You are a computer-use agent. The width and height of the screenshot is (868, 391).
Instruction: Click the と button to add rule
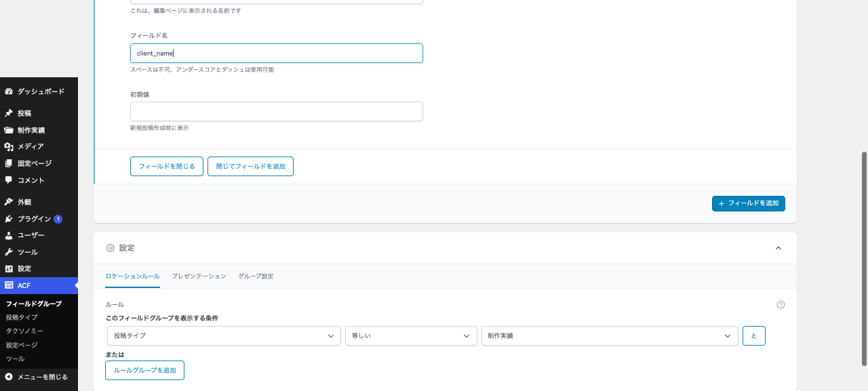754,335
